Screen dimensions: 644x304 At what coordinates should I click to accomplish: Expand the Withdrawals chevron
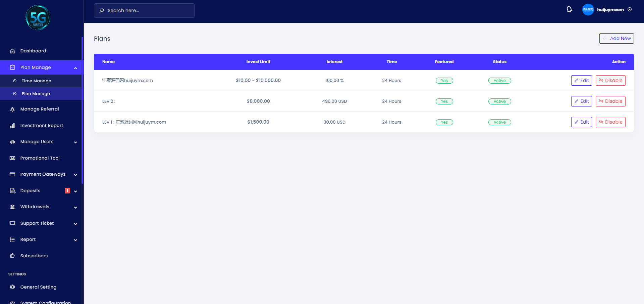click(75, 208)
